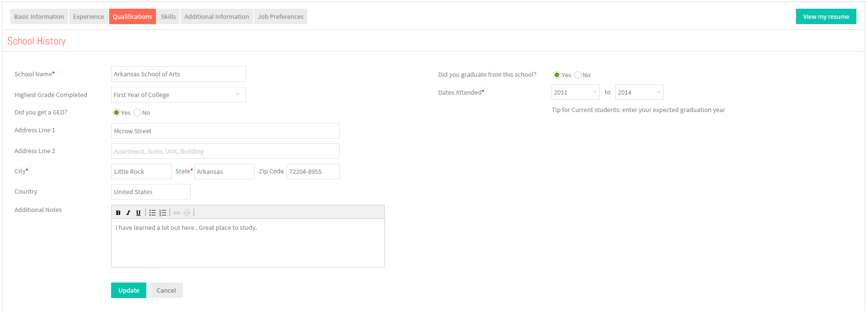Click empty Address Line 2 field
868x311 pixels.
point(225,151)
